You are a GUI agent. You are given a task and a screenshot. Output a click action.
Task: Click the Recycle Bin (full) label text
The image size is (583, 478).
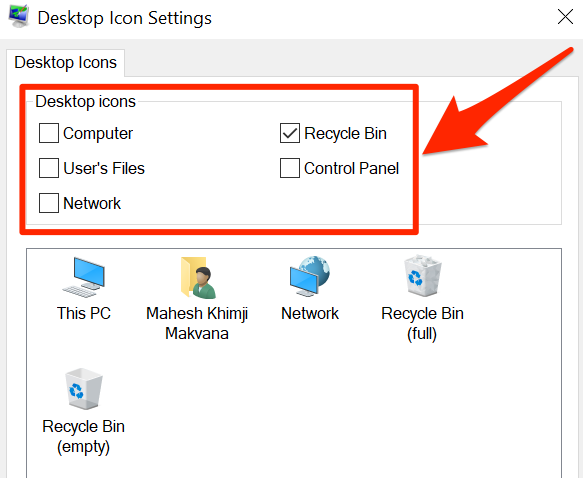(x=422, y=323)
